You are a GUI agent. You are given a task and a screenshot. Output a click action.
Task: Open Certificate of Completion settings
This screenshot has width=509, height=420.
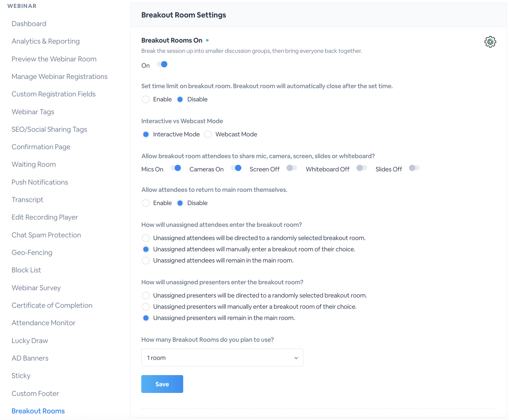pyautogui.click(x=52, y=305)
